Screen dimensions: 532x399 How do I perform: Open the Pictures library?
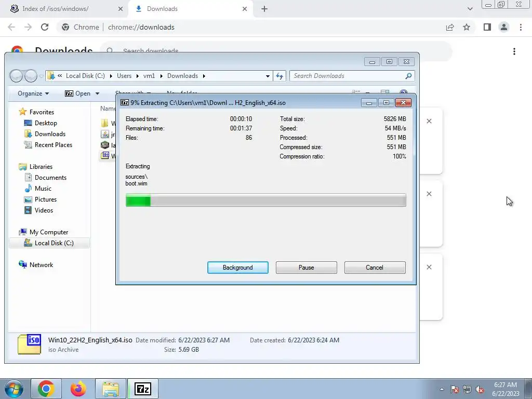coord(41,199)
